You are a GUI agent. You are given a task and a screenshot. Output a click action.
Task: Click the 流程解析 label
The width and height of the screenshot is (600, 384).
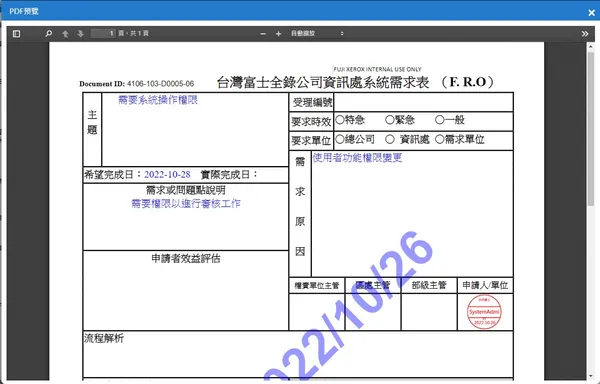click(x=104, y=338)
